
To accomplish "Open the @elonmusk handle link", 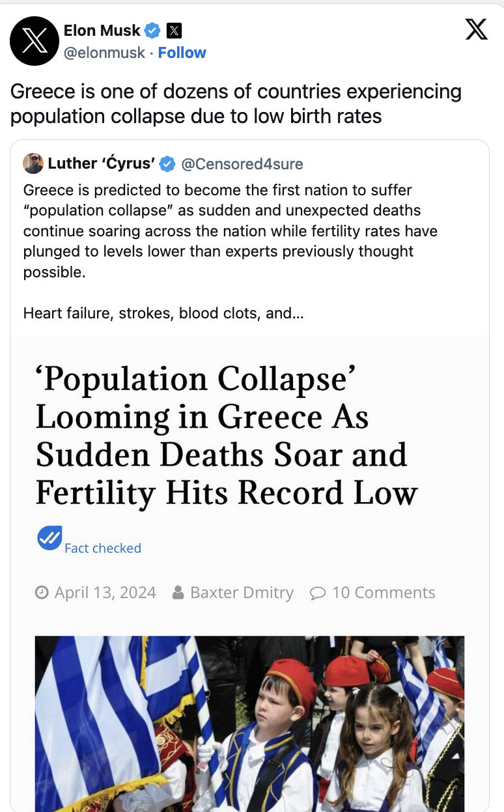I will tap(104, 53).
